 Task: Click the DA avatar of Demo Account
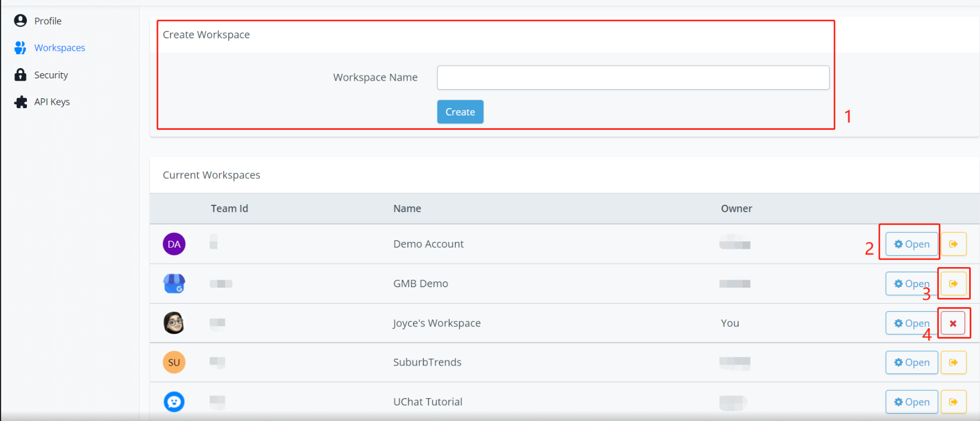[x=174, y=244]
